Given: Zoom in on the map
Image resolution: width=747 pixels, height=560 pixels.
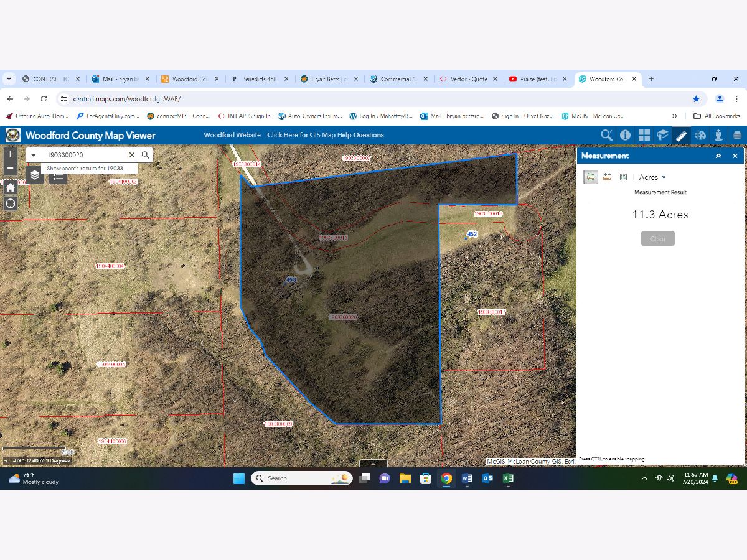Looking at the screenshot, I should coord(11,154).
